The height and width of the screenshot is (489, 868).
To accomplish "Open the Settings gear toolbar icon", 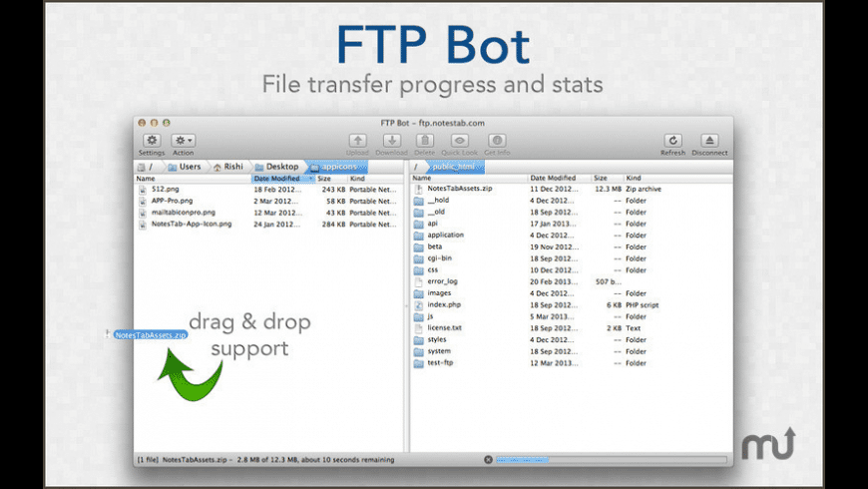I will point(152,141).
